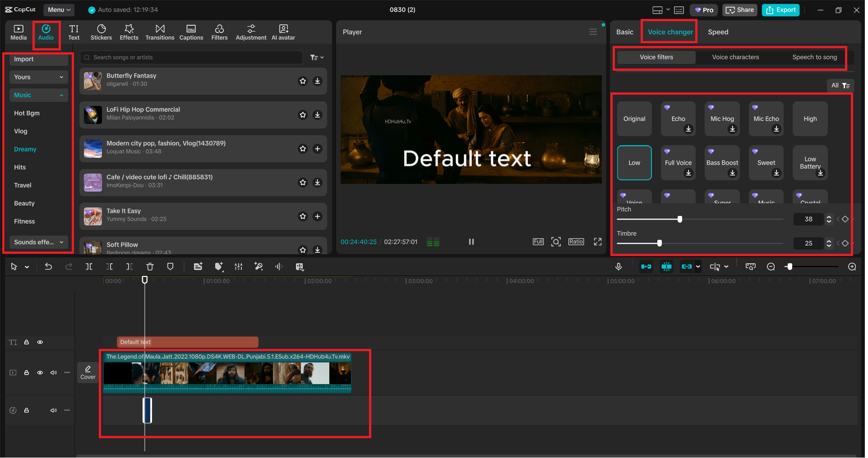Screen dimensions: 868x458
Task: Click the player focus zoom icon
Action: click(556, 242)
